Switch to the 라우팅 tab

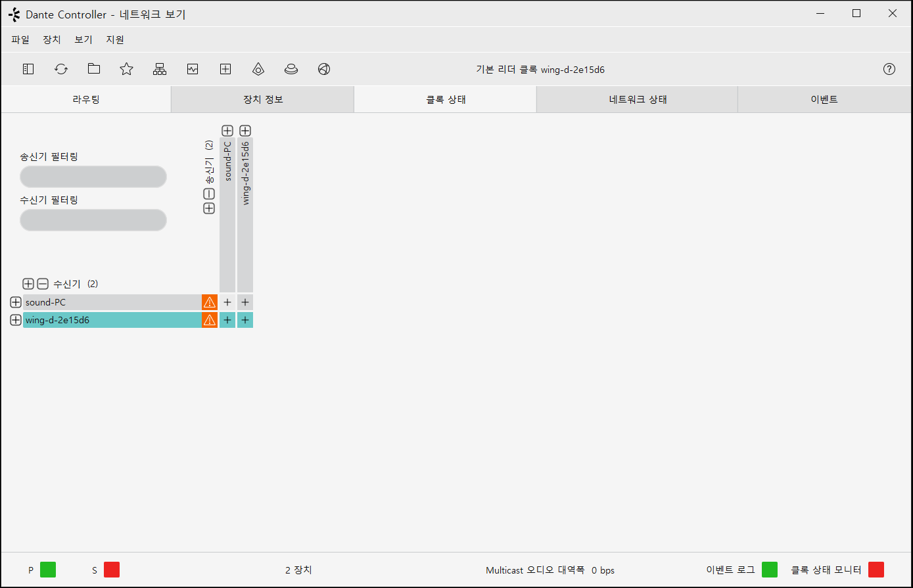point(86,100)
